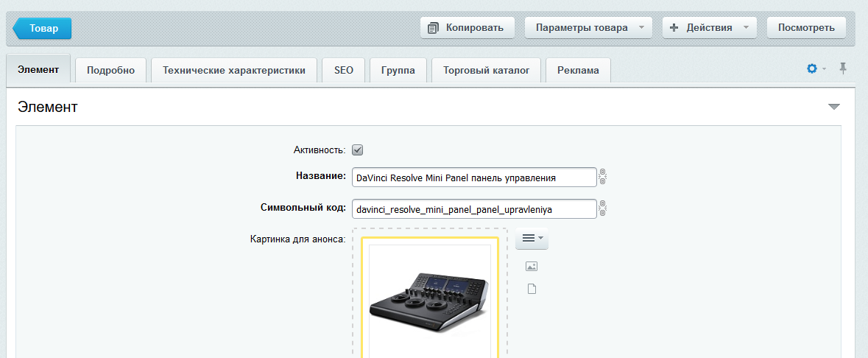Switch to the Подробно tab

[110, 71]
